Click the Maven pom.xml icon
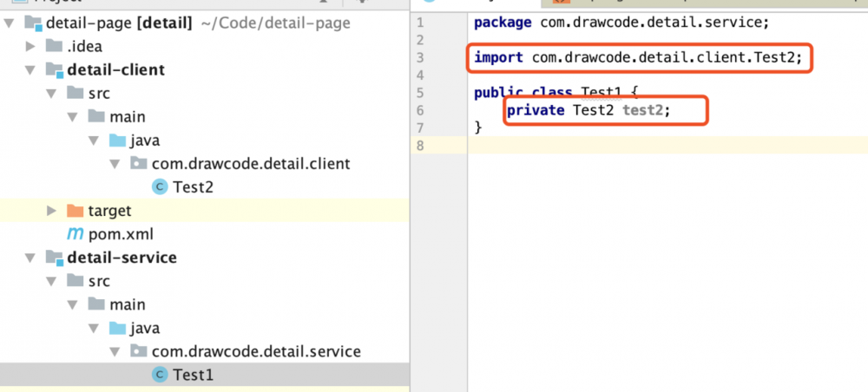868x392 pixels. pyautogui.click(x=75, y=234)
